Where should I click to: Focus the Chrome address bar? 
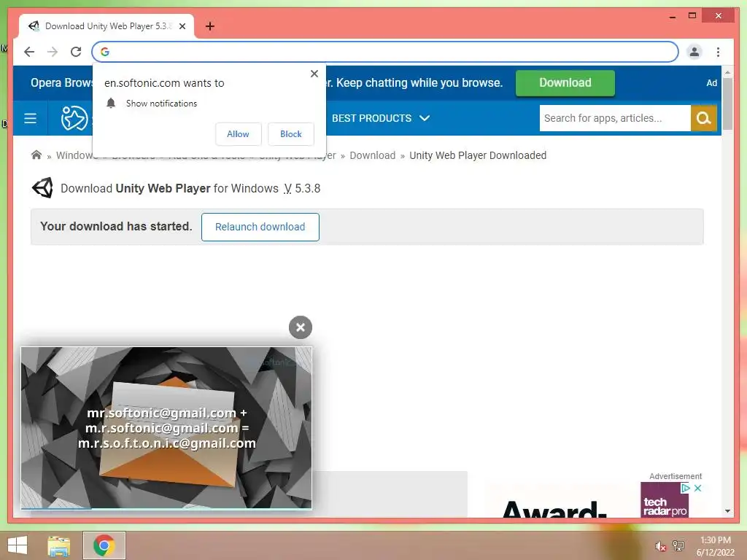pos(385,52)
